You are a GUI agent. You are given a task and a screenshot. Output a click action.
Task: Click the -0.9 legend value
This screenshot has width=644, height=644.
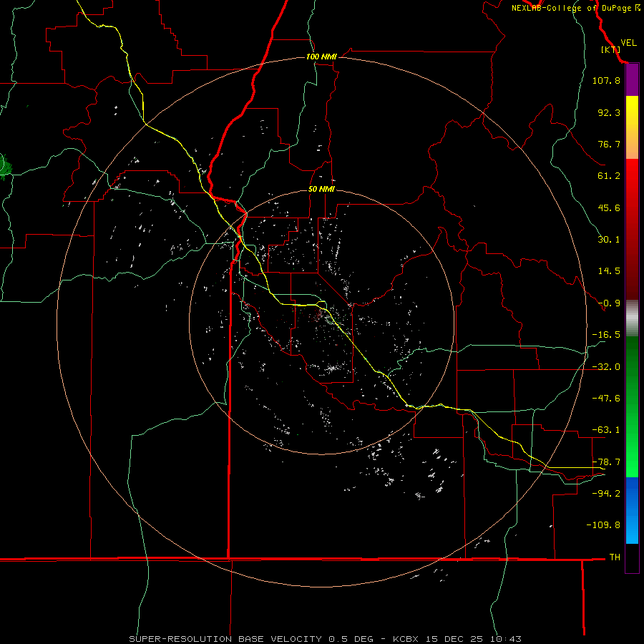pyautogui.click(x=609, y=303)
